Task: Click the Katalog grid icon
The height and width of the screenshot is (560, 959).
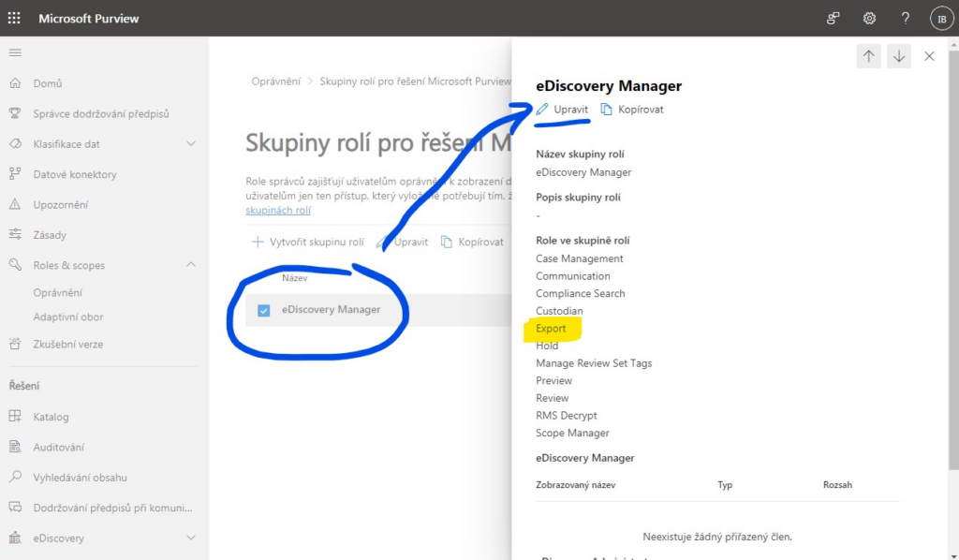Action: point(15,417)
